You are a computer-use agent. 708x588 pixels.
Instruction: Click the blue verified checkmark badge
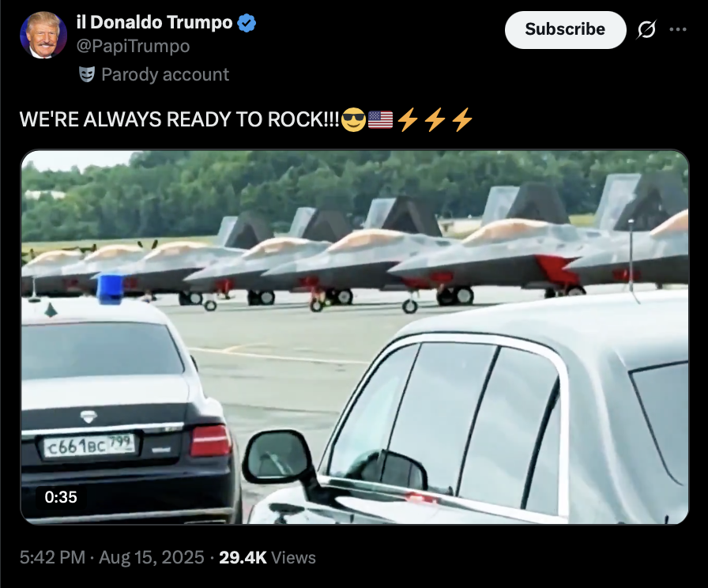(247, 23)
